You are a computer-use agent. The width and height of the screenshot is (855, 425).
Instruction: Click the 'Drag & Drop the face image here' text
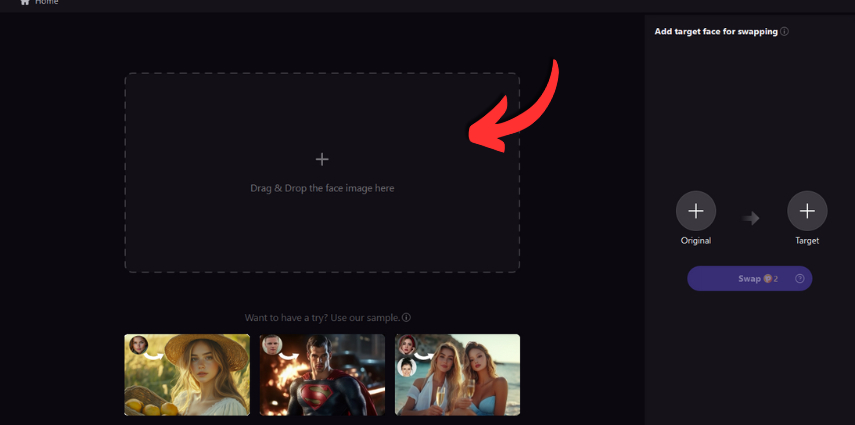322,188
